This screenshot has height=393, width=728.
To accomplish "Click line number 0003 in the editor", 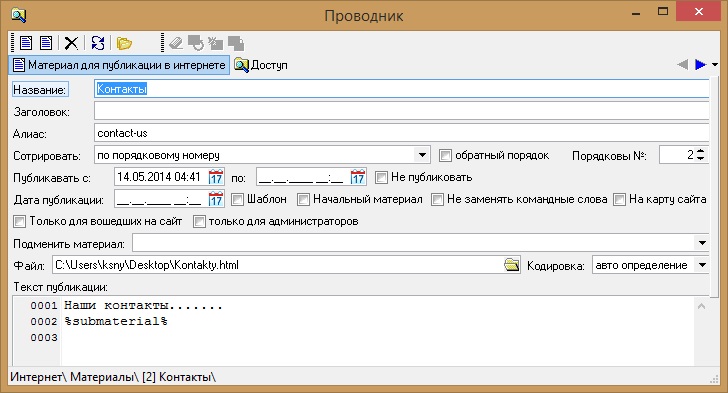I will coord(44,338).
